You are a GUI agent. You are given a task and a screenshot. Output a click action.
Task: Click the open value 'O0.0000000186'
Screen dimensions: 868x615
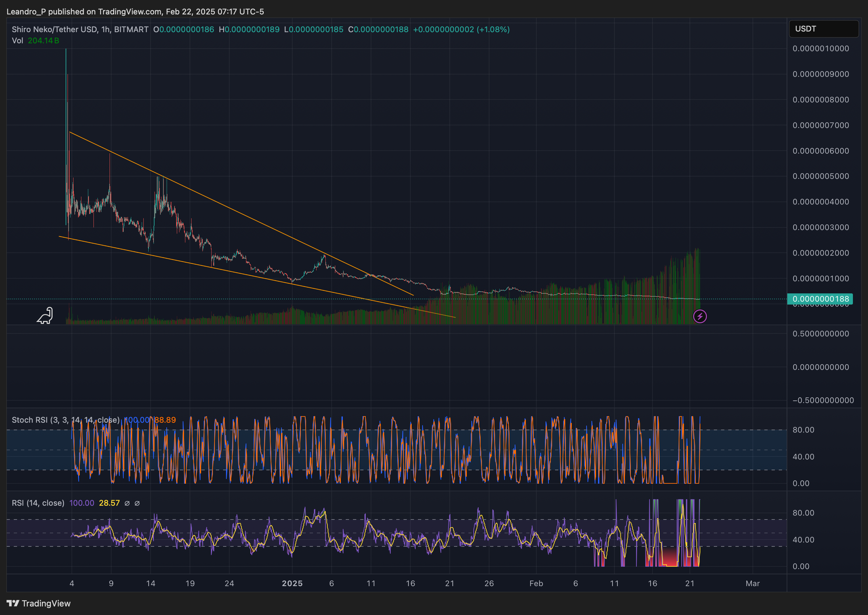184,29
